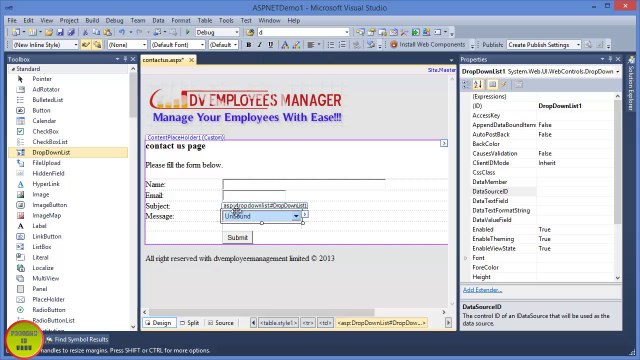Click the Site.Master link in designer

441,70
